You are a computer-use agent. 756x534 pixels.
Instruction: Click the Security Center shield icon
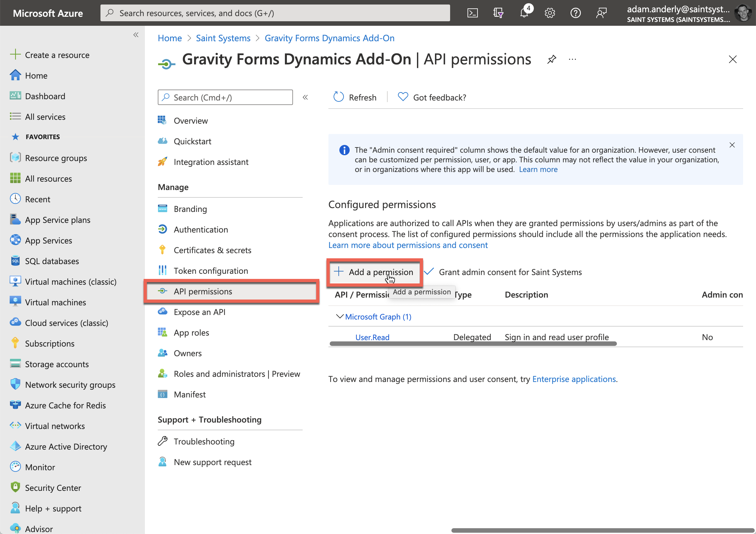tap(15, 488)
